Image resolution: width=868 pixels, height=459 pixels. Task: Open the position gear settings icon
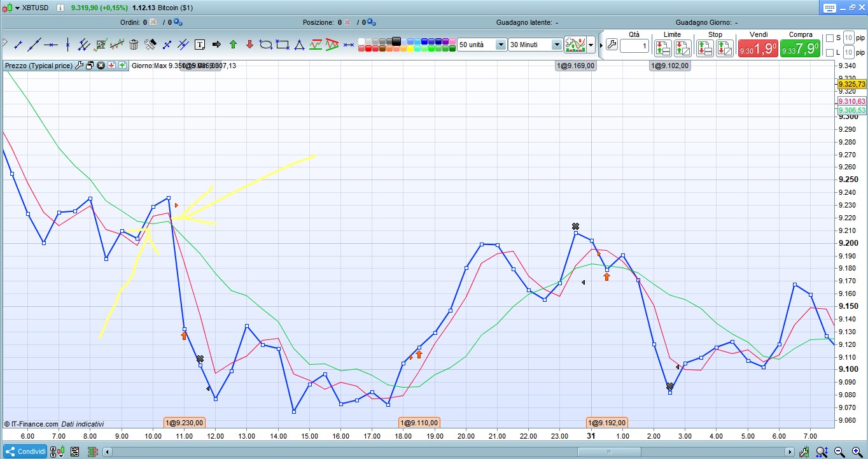371,22
